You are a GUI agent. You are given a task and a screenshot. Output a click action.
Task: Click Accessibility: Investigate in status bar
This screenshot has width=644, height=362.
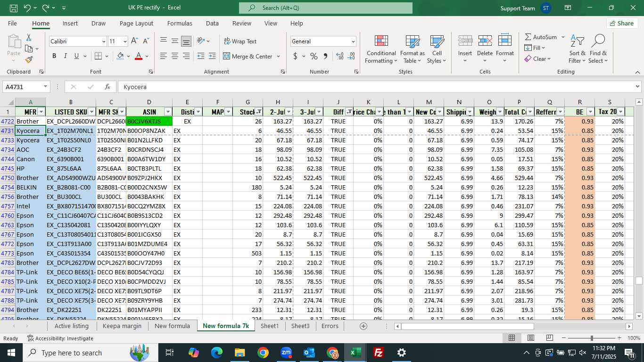(60, 338)
